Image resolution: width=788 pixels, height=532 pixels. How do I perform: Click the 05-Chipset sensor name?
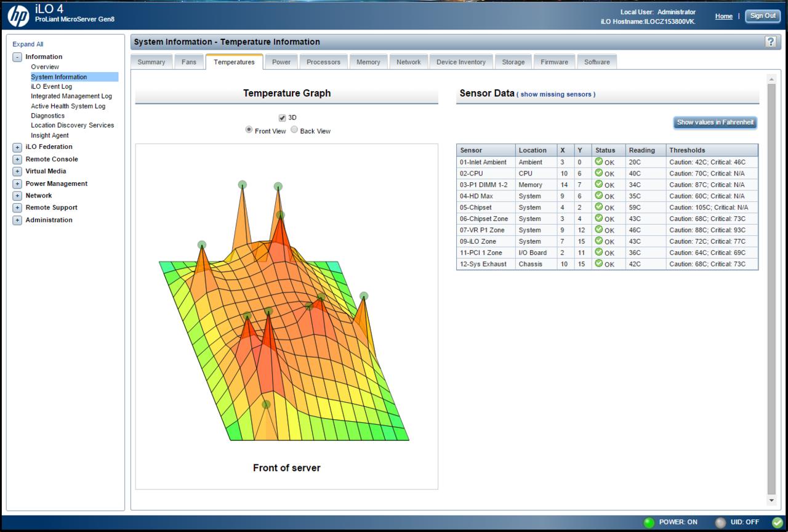point(476,208)
